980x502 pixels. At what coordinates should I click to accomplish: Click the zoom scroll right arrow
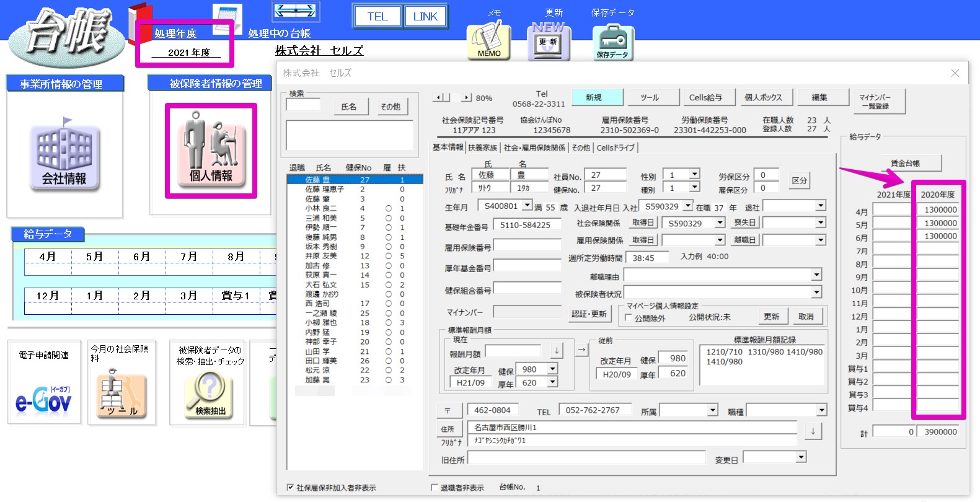[467, 97]
